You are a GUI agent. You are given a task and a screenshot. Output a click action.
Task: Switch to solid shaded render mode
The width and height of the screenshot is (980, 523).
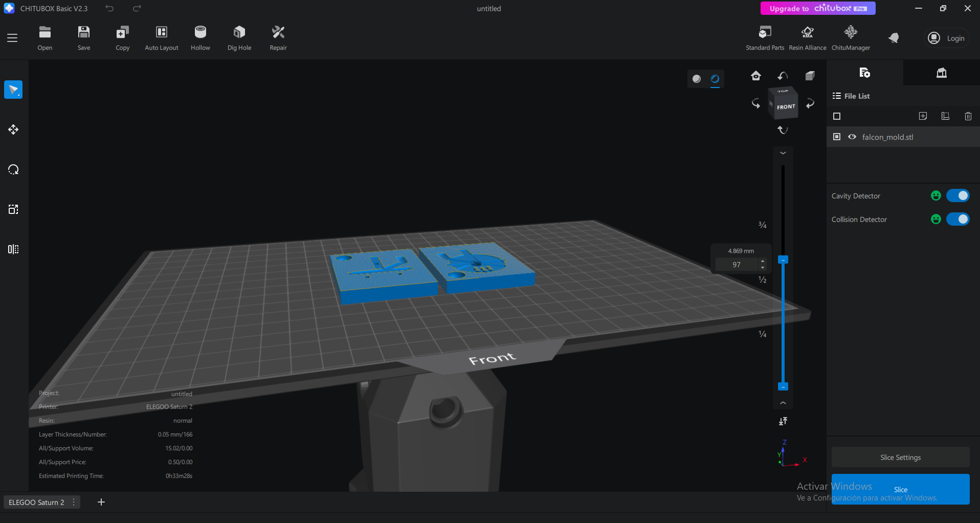point(697,79)
